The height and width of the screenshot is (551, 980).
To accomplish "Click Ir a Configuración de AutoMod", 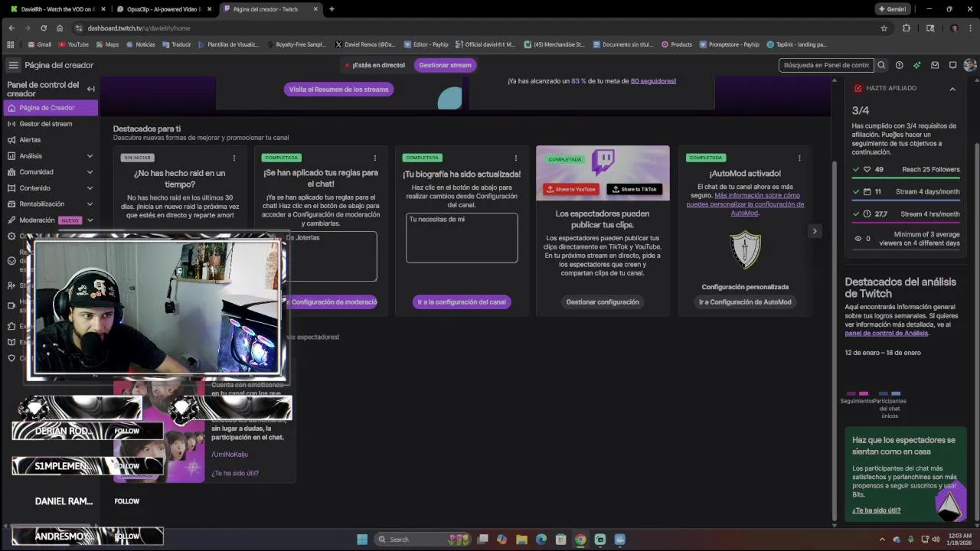I will tap(745, 302).
